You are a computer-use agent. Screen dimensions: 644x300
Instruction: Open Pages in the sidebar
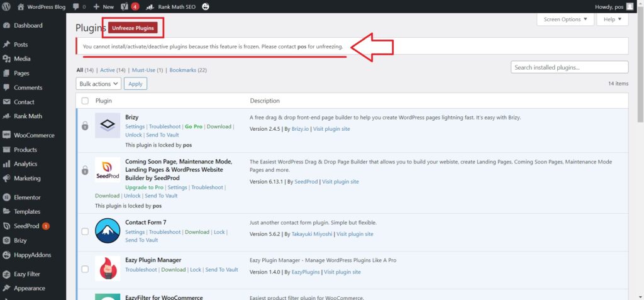21,73
